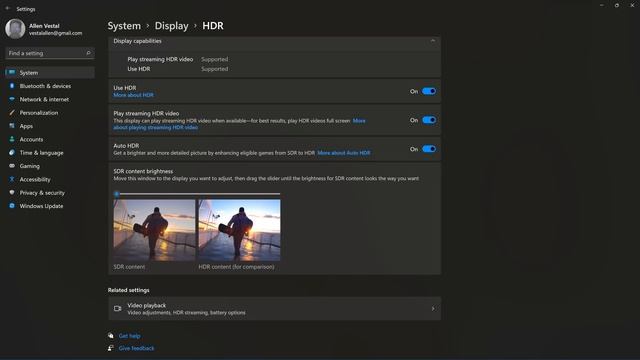Click the Related settings heading
The height and width of the screenshot is (360, 640).
click(129, 290)
